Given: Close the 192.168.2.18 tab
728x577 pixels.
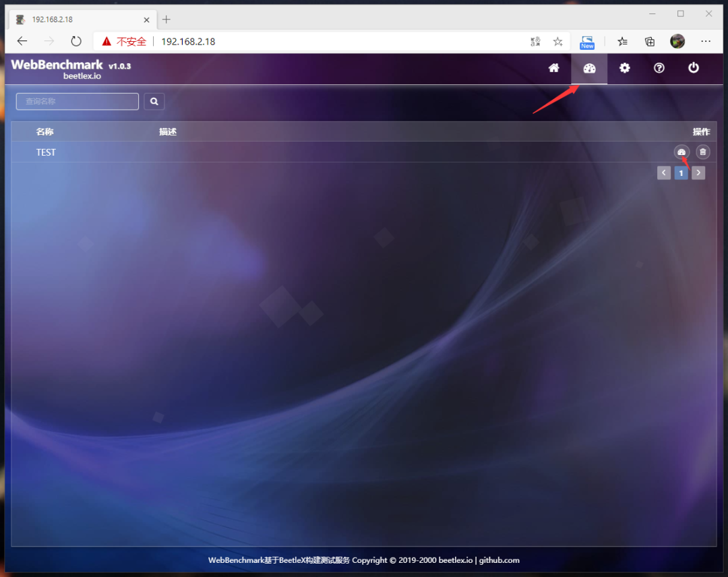Looking at the screenshot, I should (146, 20).
